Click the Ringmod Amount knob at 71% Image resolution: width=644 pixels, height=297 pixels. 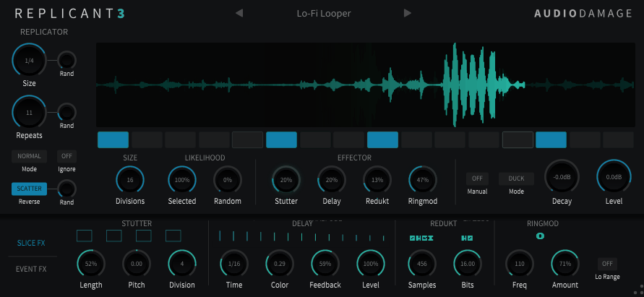click(564, 264)
